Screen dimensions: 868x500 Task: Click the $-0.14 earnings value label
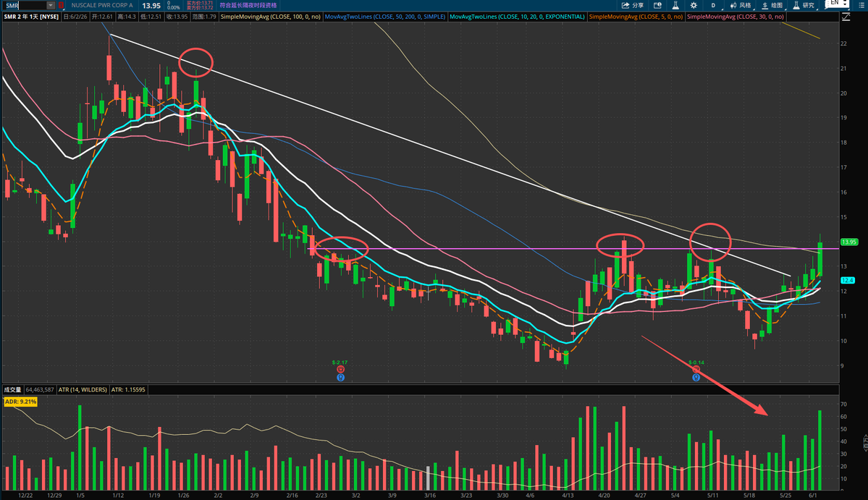(696, 363)
